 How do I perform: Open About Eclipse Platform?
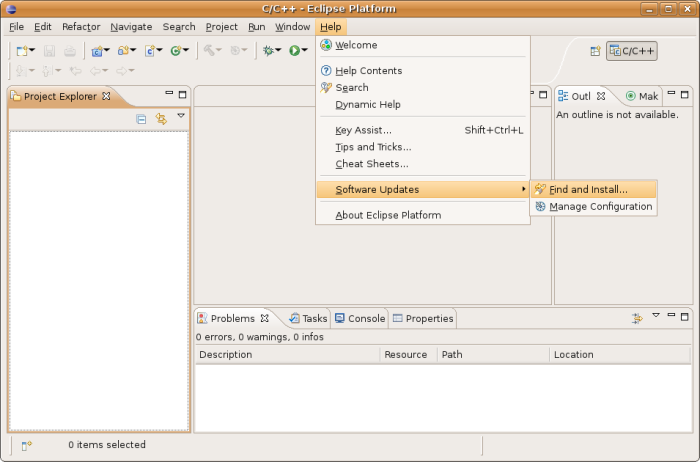(x=388, y=215)
